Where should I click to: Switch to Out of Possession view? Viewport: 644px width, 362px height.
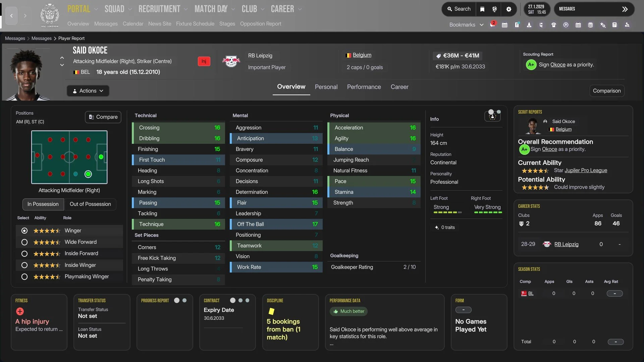click(x=90, y=204)
